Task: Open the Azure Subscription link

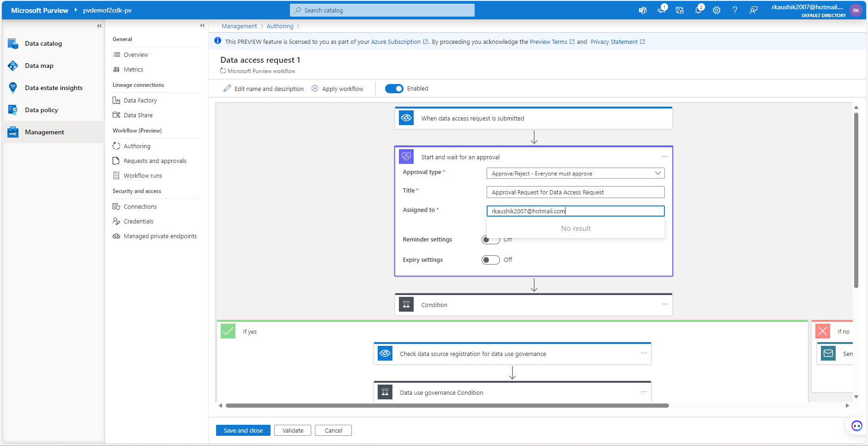Action: (x=400, y=42)
